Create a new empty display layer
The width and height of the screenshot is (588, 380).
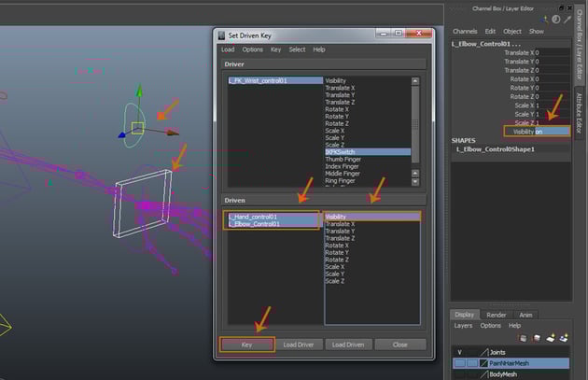(x=552, y=338)
